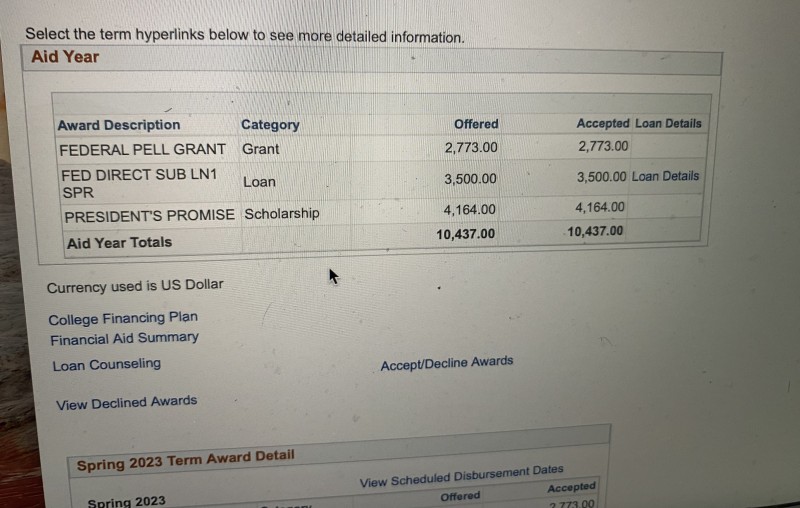Select the FEDERAL PELL GRANT row
Screen dimensions: 800x508
[x=382, y=148]
